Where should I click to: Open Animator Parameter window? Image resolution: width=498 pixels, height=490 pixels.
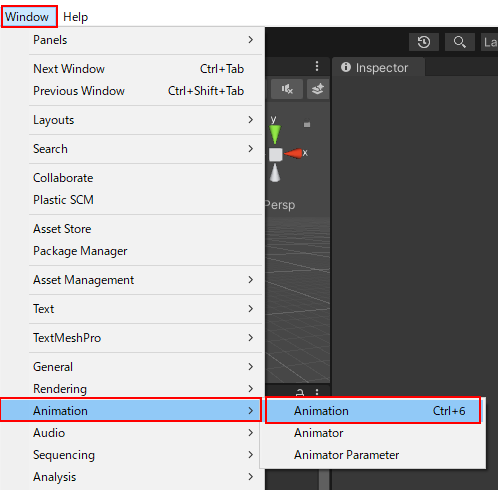(373, 455)
